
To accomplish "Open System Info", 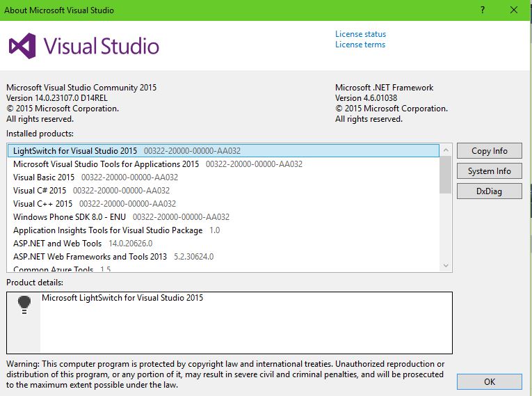I will click(x=490, y=171).
